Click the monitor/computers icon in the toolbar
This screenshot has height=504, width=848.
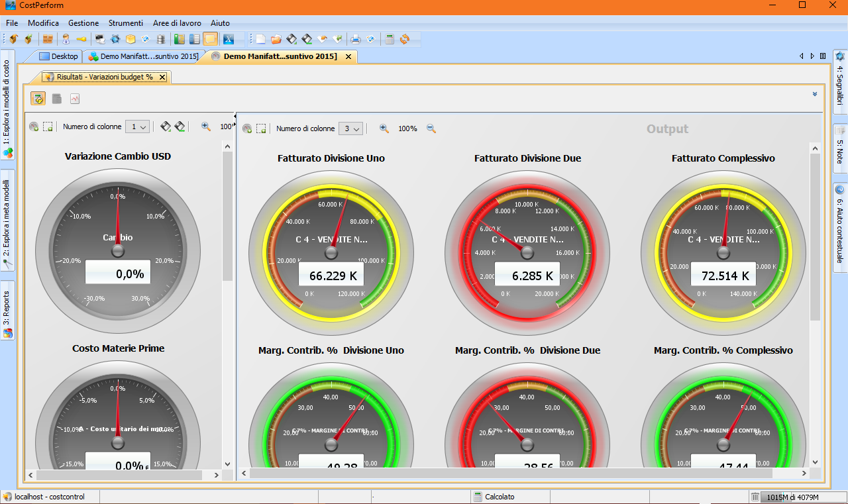coord(100,39)
